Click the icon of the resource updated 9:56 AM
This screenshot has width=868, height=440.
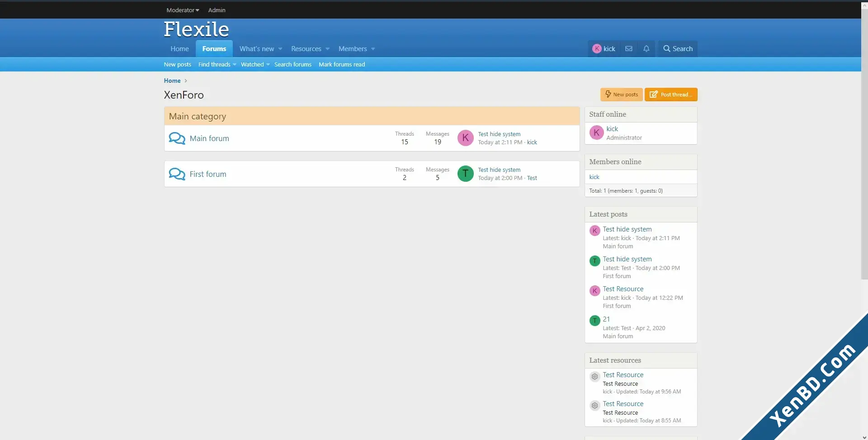(x=594, y=376)
